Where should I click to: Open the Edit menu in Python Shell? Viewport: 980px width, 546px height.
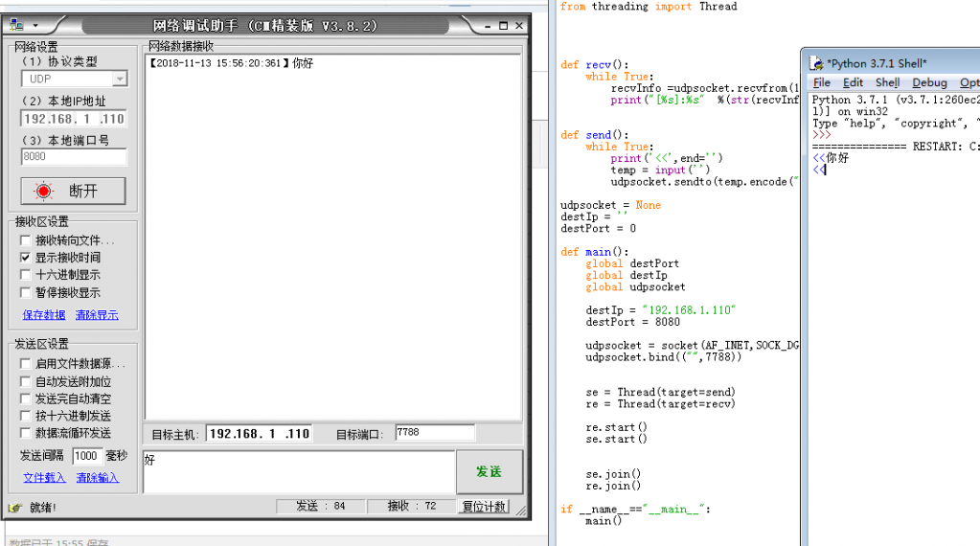click(853, 83)
